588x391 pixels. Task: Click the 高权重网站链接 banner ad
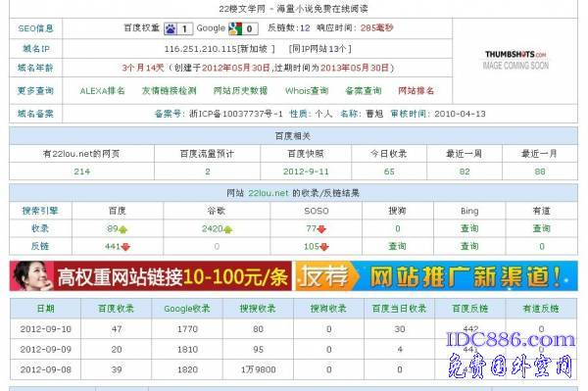151,276
